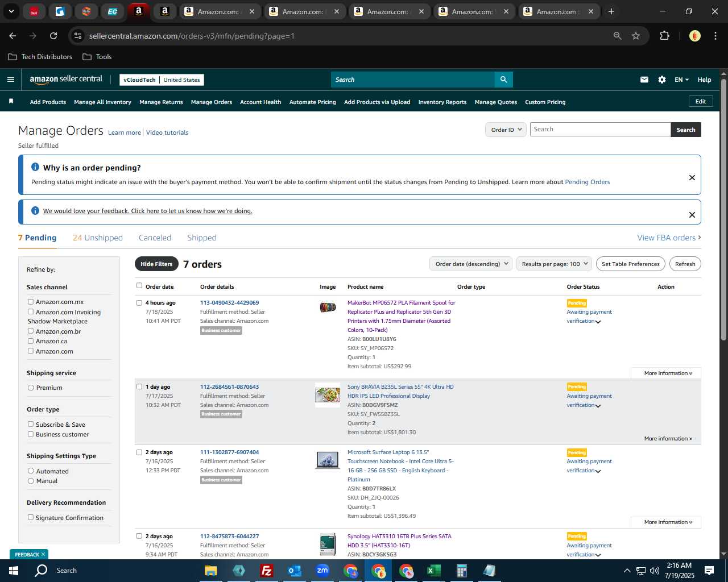Click the bookmark icon in navigation bar
This screenshot has height=582, width=728.
point(11,101)
